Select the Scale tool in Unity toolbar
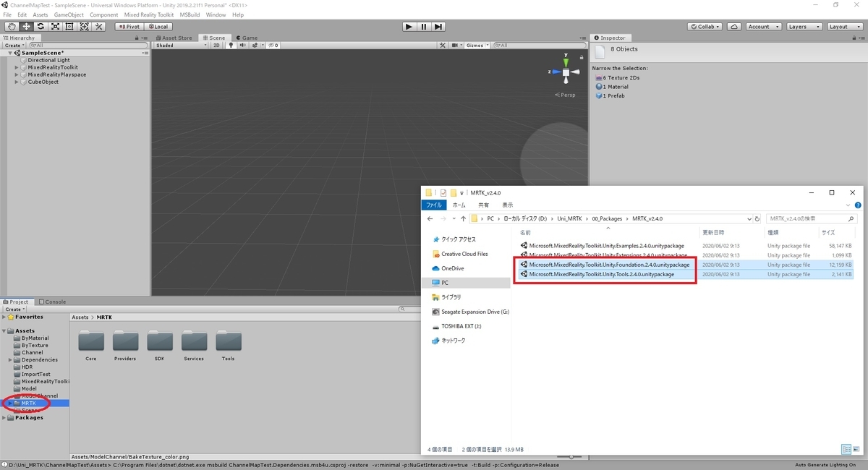 tap(55, 27)
